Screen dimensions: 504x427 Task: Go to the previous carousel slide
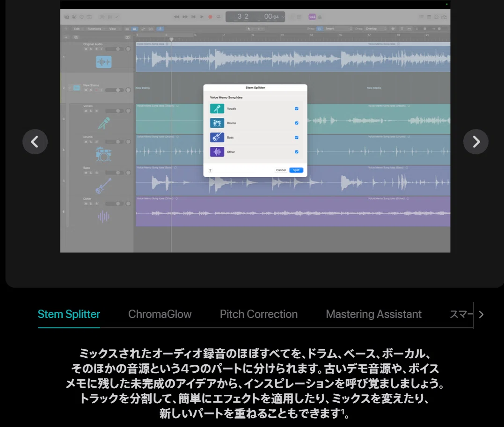(35, 142)
